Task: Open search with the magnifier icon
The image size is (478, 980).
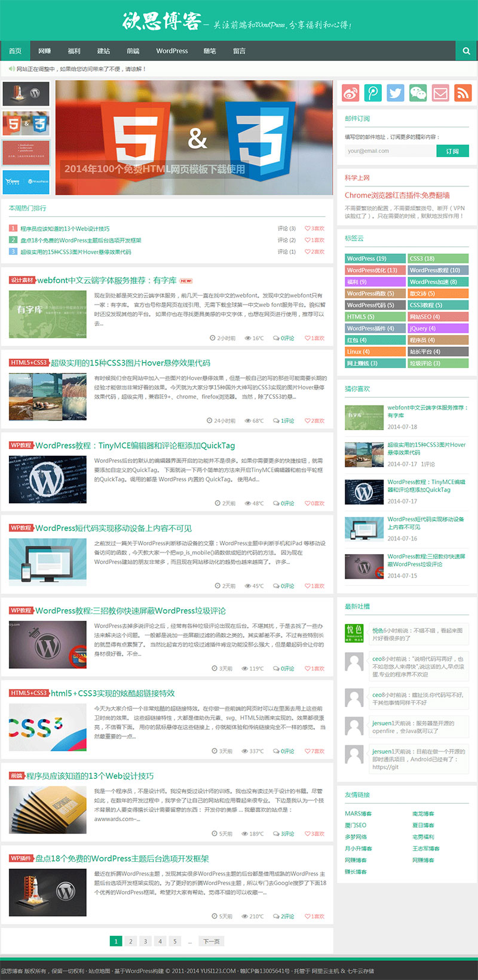Action: 466,51
